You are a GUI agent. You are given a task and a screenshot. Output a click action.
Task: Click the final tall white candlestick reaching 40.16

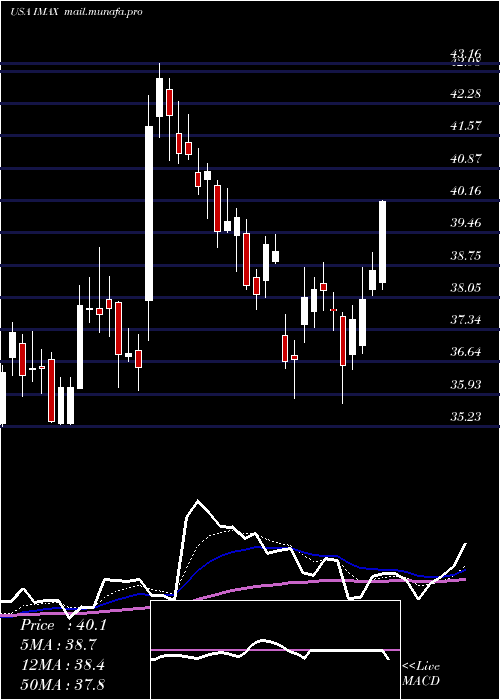coord(383,242)
